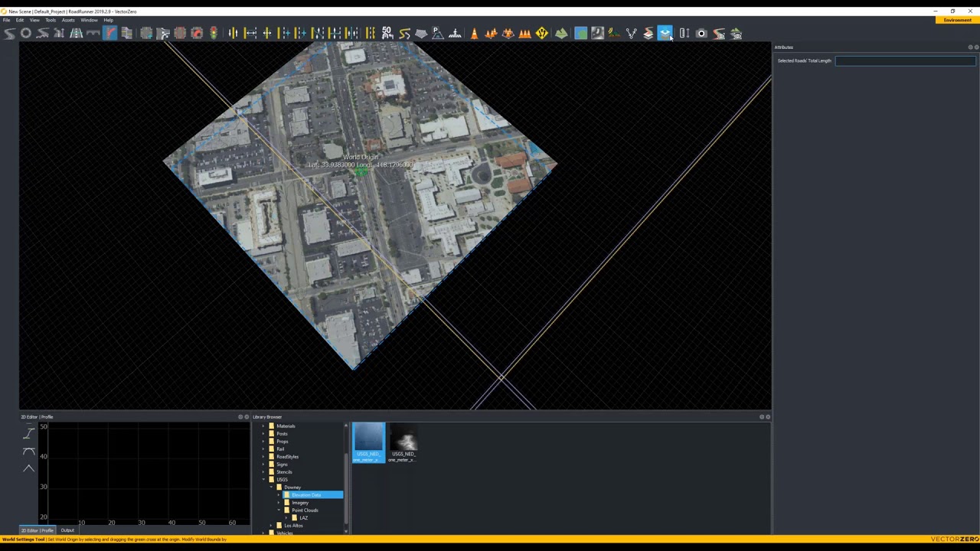Select the yellow diamond sign tool
Screen dimensions: 980x551
541,33
